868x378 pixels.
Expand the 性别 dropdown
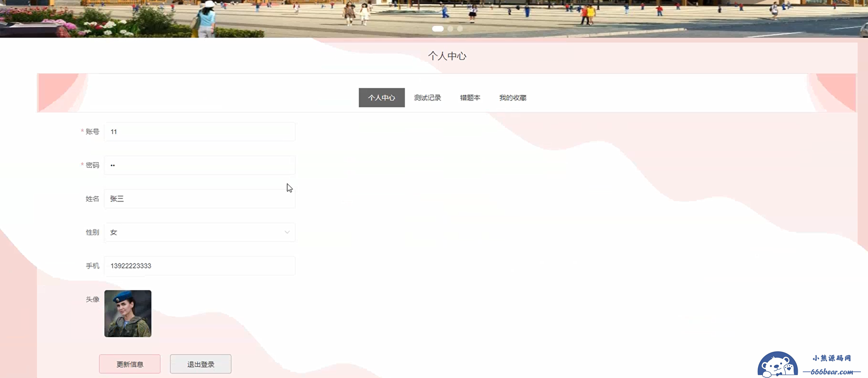tap(200, 232)
